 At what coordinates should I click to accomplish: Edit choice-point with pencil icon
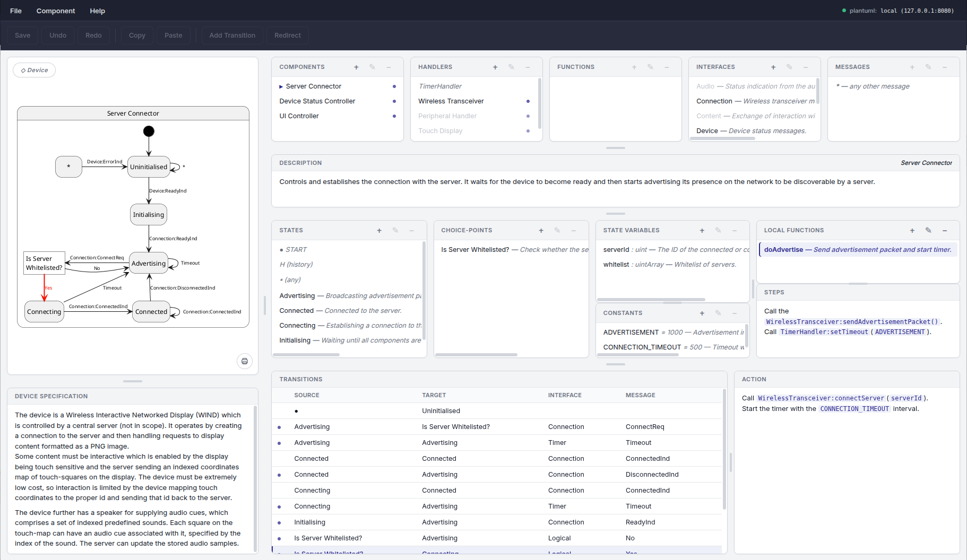557,231
